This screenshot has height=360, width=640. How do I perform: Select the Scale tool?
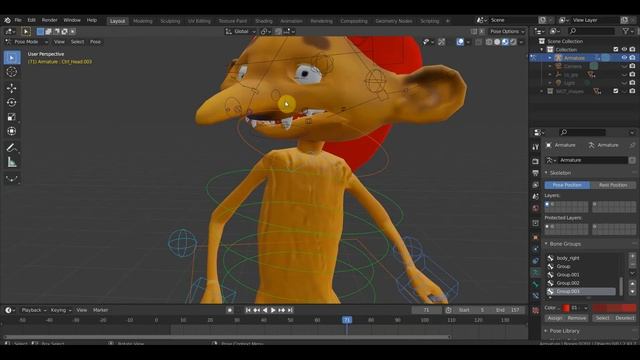[x=11, y=117]
